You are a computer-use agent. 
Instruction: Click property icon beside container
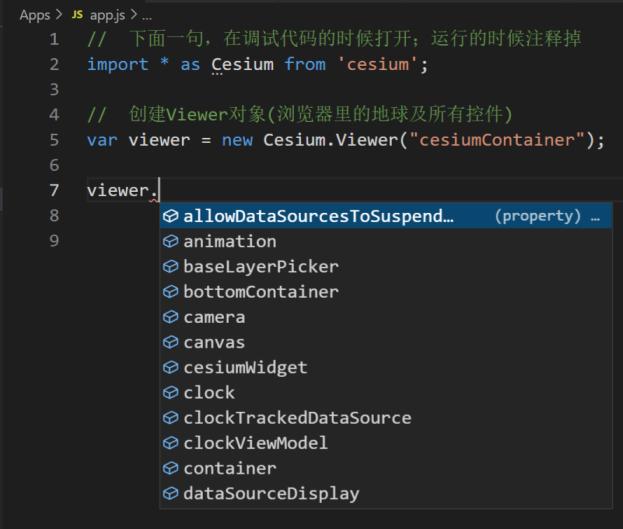click(171, 469)
